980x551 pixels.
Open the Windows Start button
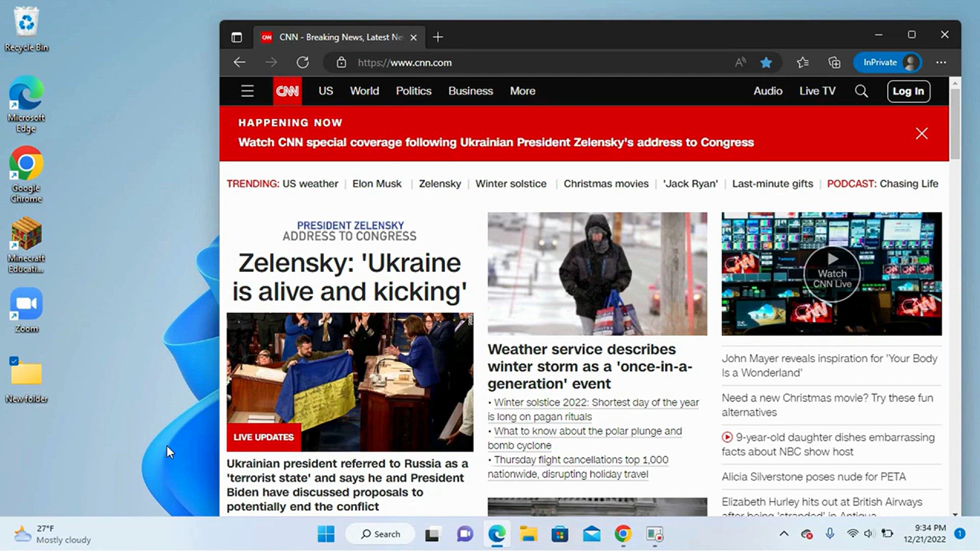pos(326,534)
